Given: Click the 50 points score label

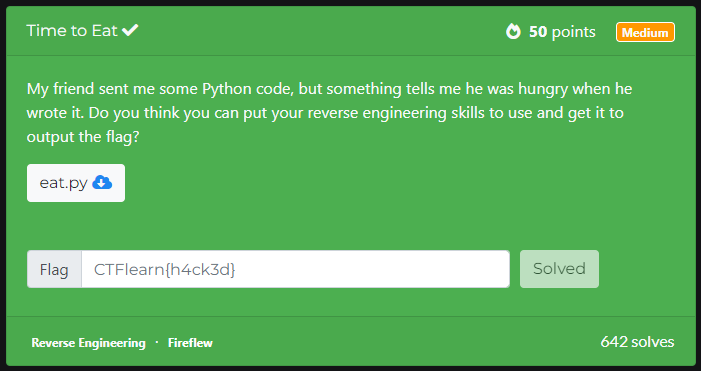Looking at the screenshot, I should (562, 32).
